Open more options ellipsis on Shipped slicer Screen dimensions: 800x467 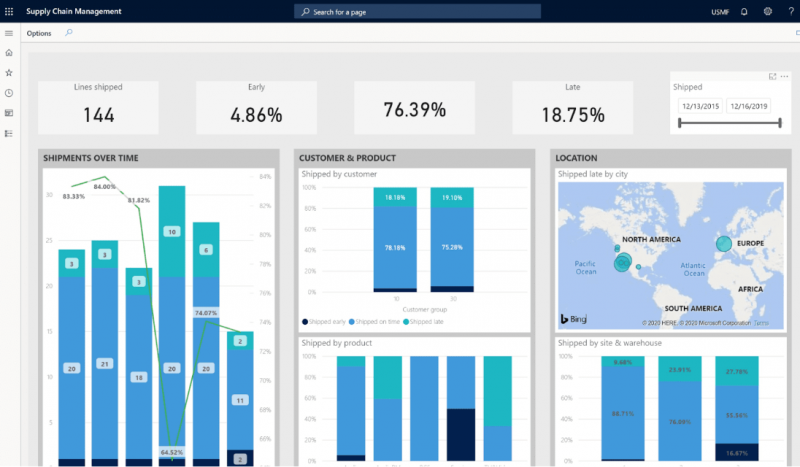click(784, 77)
